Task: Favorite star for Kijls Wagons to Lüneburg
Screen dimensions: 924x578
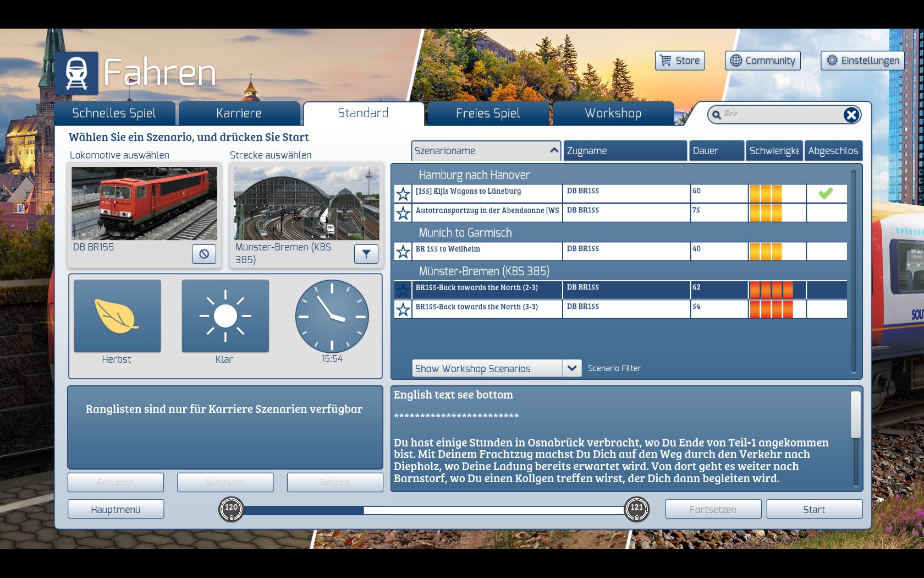Action: [403, 194]
